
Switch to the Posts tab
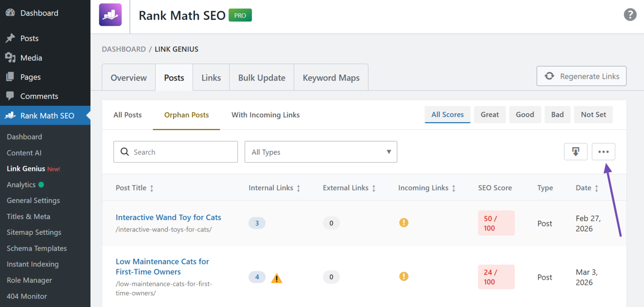[x=174, y=78]
